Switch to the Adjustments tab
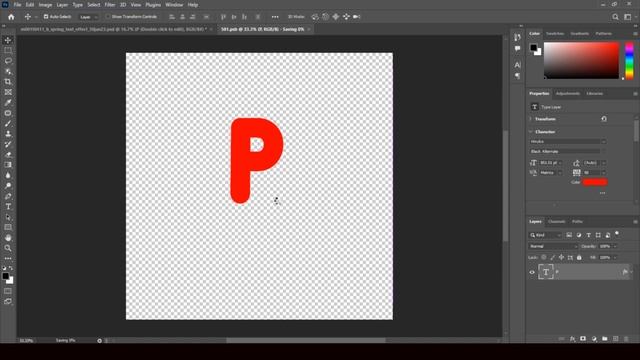Viewport: 640px width, 360px height. 568,93
